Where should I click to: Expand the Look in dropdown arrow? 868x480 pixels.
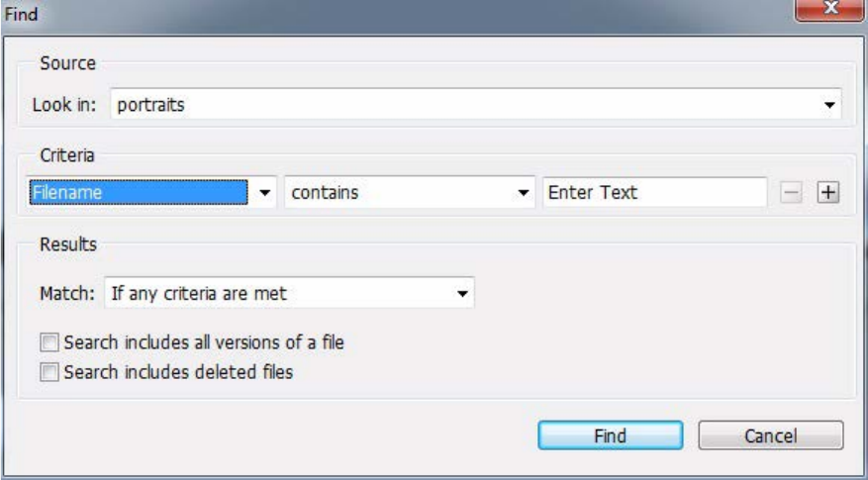[829, 105]
